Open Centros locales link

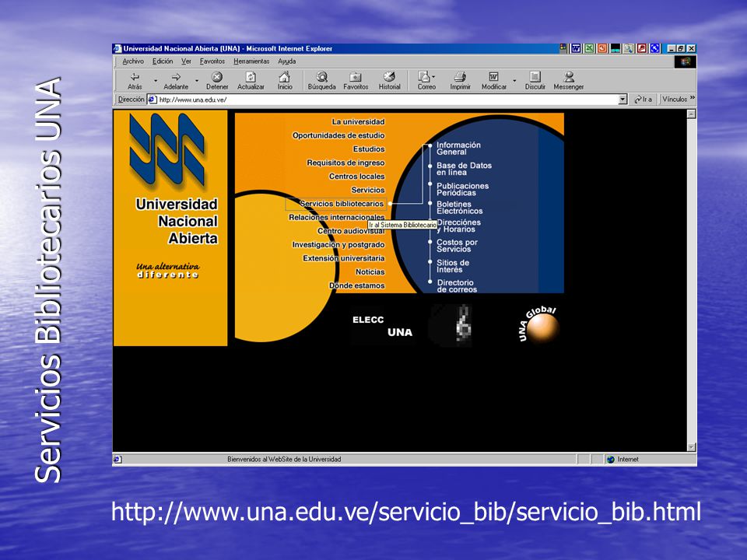coord(357,177)
